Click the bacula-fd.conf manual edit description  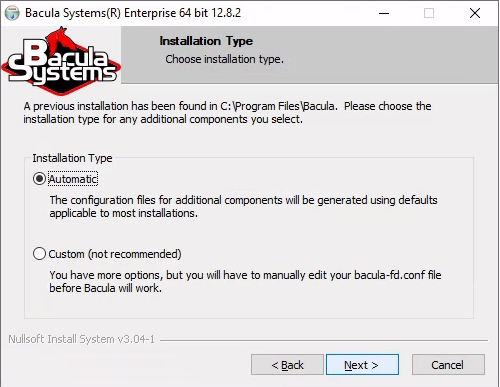tap(245, 281)
